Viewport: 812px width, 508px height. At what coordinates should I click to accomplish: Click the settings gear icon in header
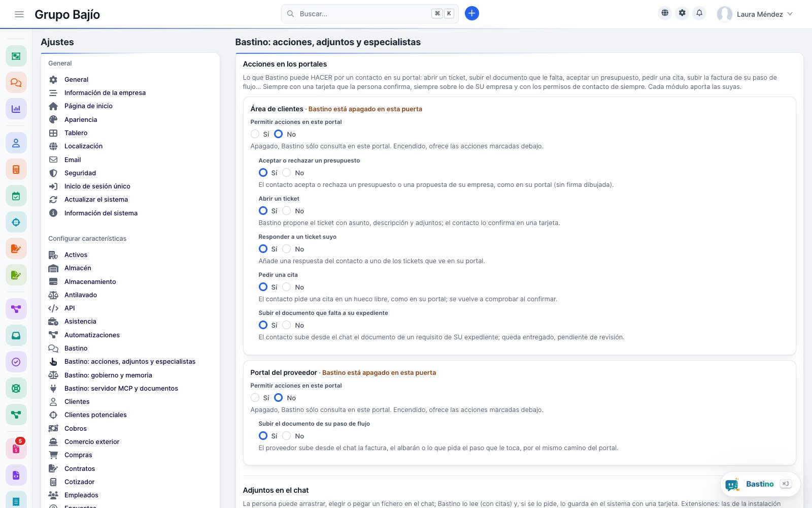click(682, 13)
